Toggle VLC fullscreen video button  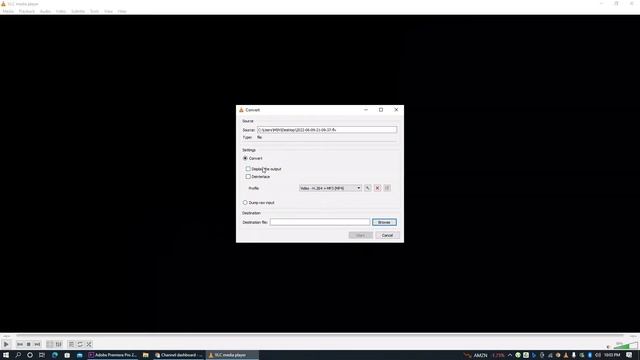point(50,344)
